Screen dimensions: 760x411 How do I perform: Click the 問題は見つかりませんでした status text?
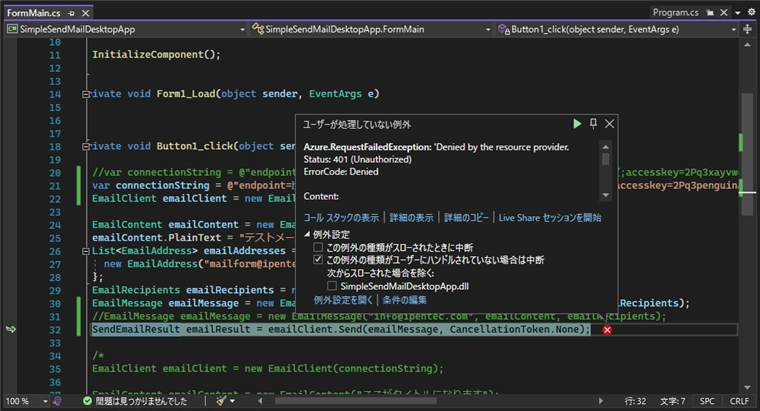141,401
